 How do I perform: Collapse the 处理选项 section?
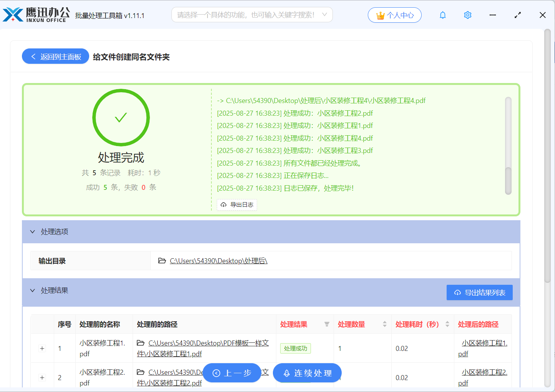pos(33,232)
